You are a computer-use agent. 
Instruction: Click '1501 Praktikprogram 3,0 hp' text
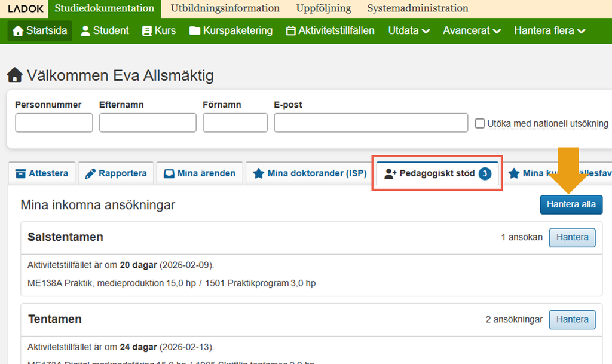pos(261,283)
